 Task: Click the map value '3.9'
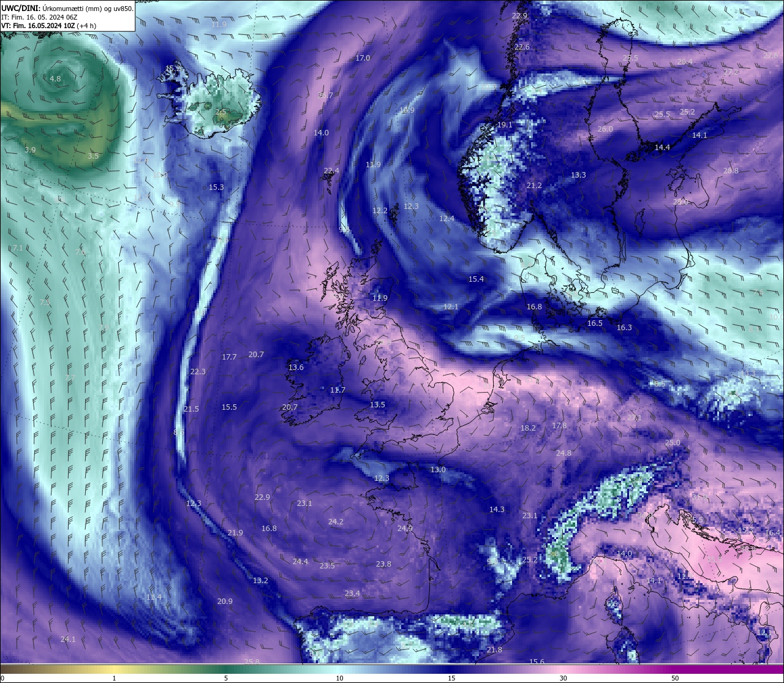pos(30,149)
